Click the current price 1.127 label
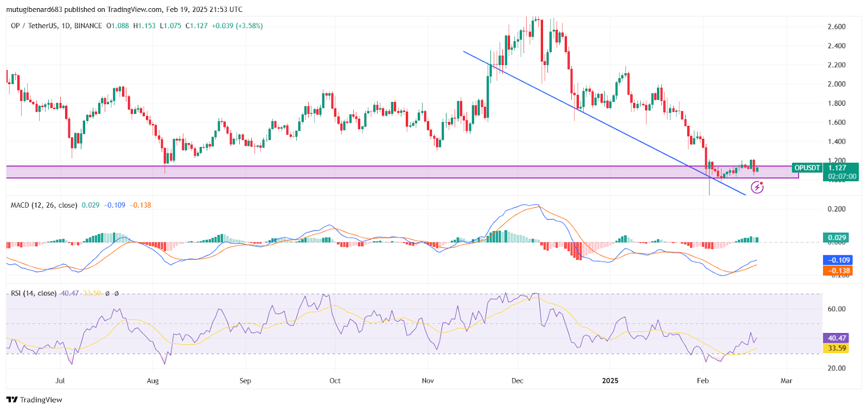This screenshot has height=410, width=868. [x=837, y=168]
